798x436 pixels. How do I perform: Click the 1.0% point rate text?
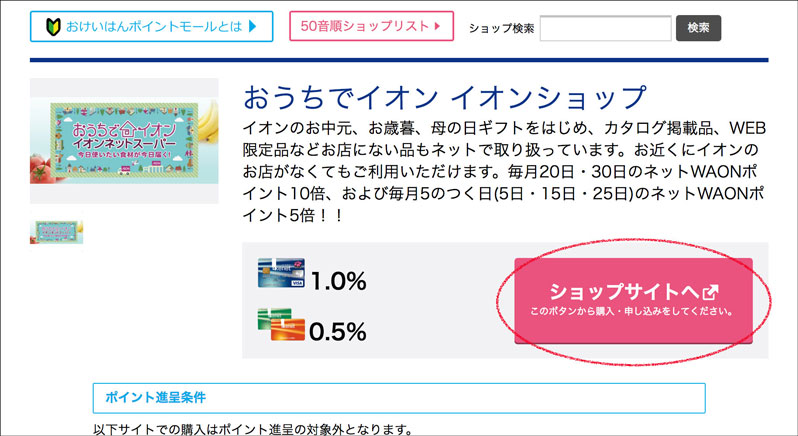[x=338, y=282]
